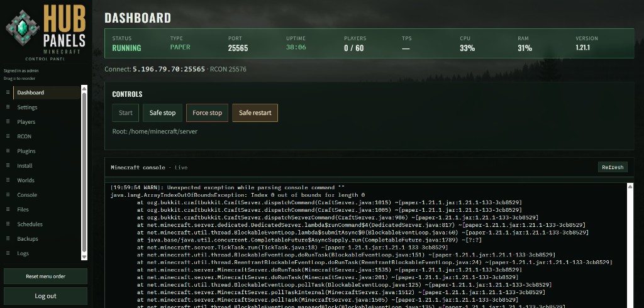Screen dimensions: 644x308
Task: Click the Log out button
Action: (45, 296)
